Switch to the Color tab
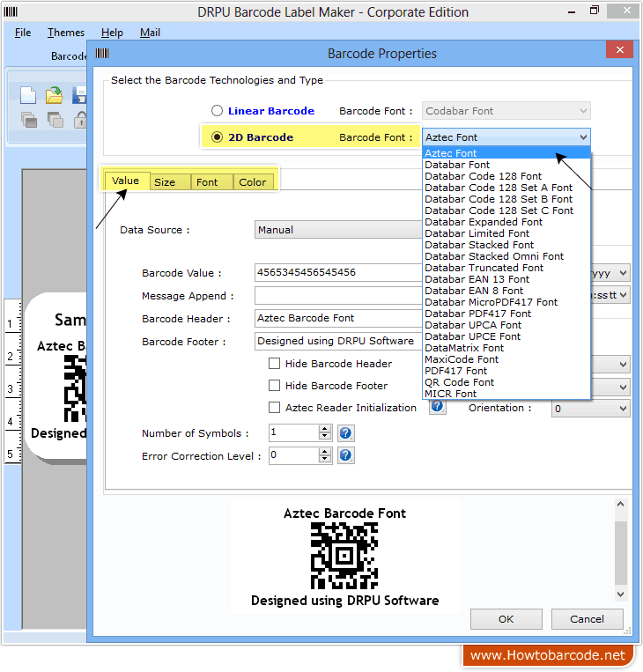 click(x=253, y=182)
